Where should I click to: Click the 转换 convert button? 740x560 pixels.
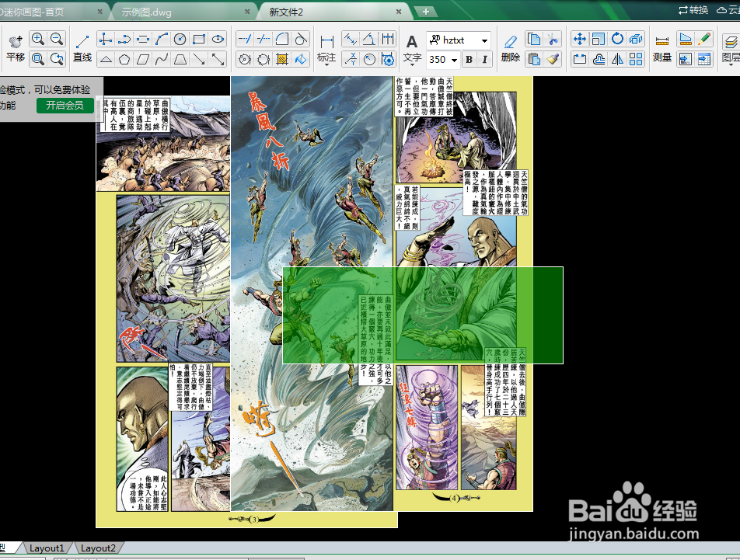(693, 10)
